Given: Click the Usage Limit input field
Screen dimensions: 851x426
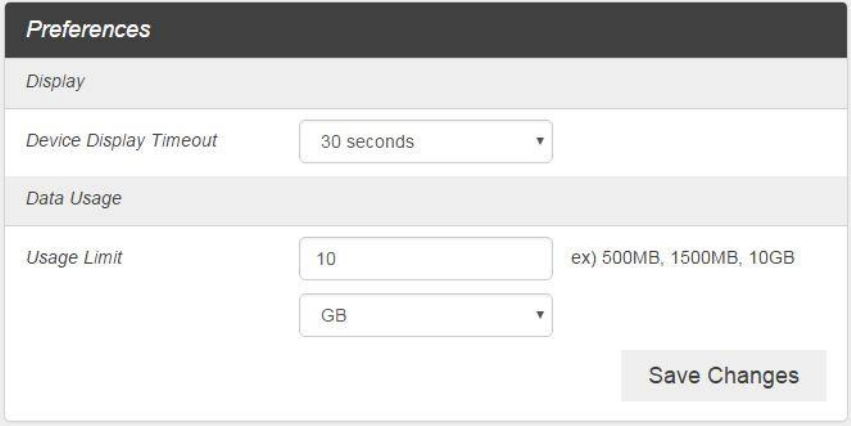Looking at the screenshot, I should click(425, 259).
